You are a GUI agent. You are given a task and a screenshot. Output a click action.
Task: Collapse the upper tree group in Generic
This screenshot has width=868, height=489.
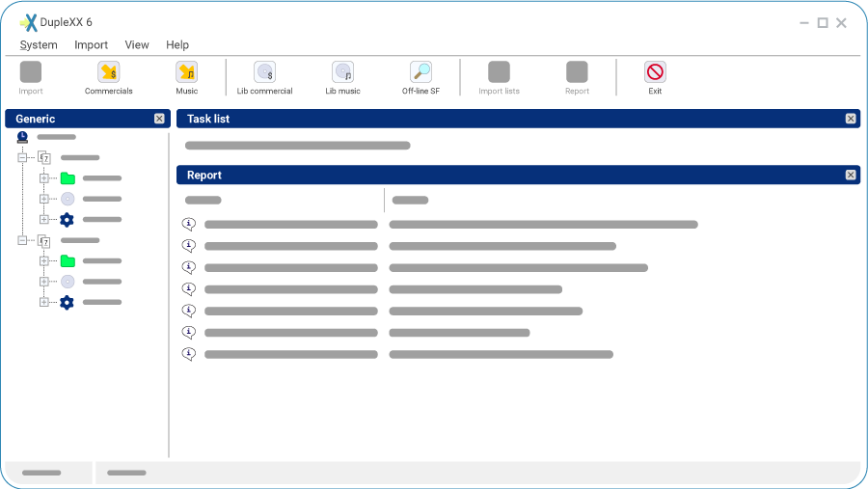(x=22, y=158)
